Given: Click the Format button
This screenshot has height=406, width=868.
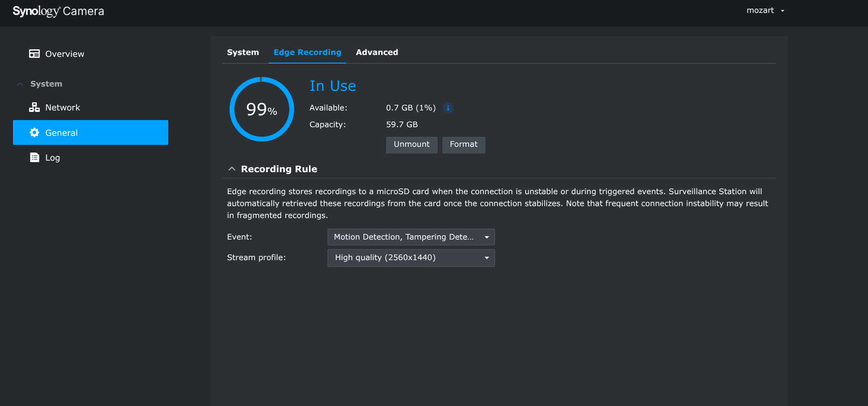Looking at the screenshot, I should [x=463, y=144].
